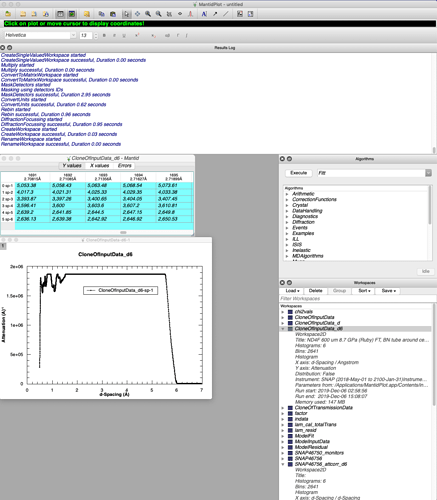Click the font size 13 field
Viewport: 437px width, 500px height.
click(86, 35)
